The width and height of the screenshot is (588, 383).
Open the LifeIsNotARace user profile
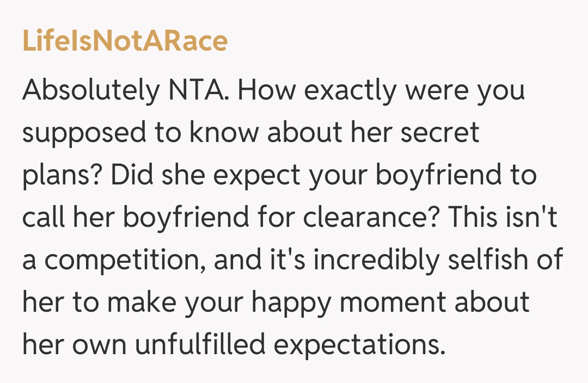coord(125,42)
